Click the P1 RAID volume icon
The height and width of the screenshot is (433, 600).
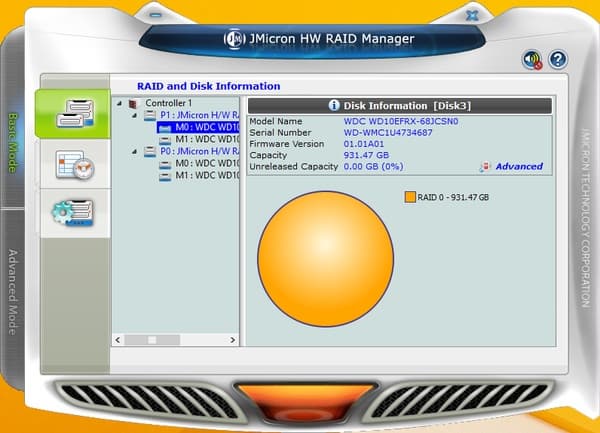150,115
